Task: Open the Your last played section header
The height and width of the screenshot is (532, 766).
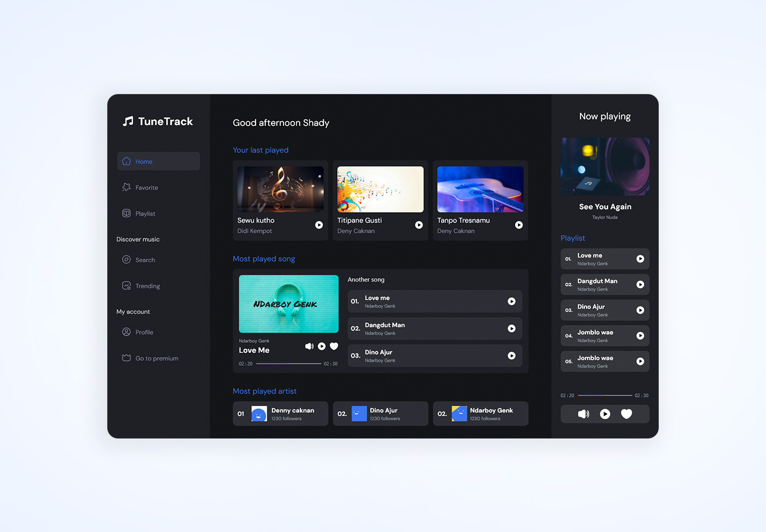Action: (260, 150)
